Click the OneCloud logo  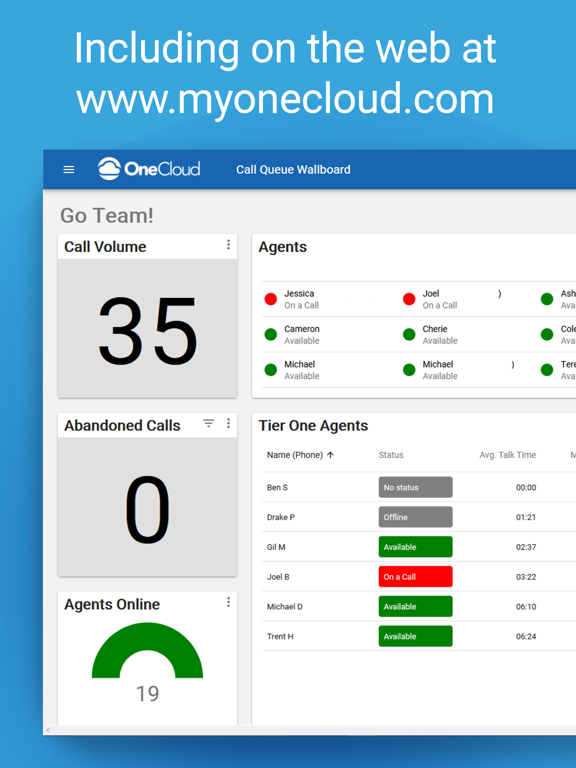click(149, 169)
